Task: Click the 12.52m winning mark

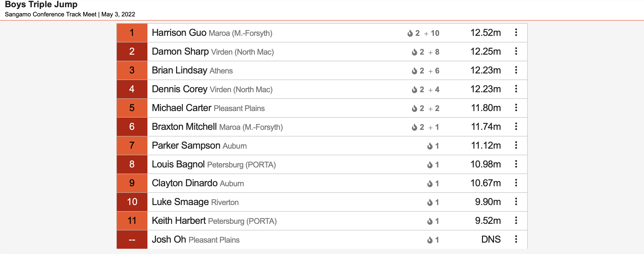Action: pos(485,33)
